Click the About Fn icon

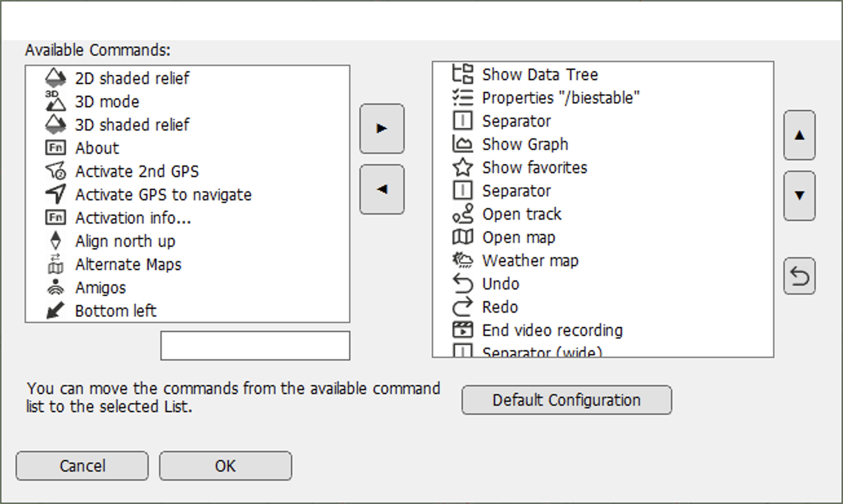click(56, 148)
